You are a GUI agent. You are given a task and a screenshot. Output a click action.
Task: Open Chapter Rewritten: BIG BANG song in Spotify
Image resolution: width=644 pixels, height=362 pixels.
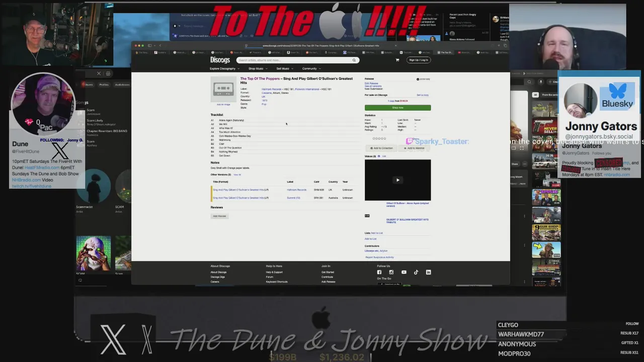click(x=107, y=131)
